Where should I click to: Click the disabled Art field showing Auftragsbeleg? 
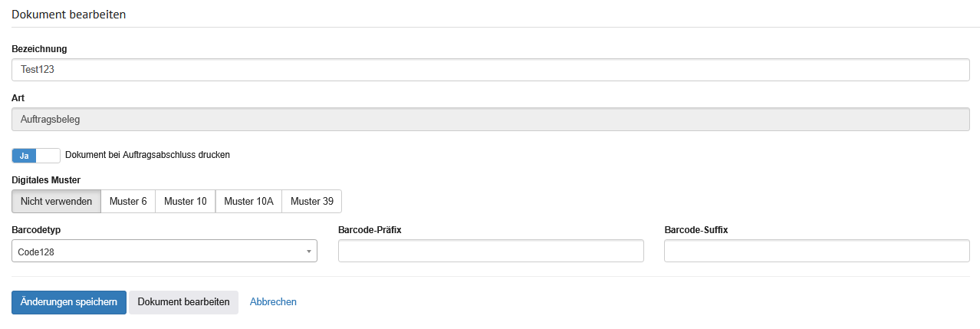pos(491,120)
